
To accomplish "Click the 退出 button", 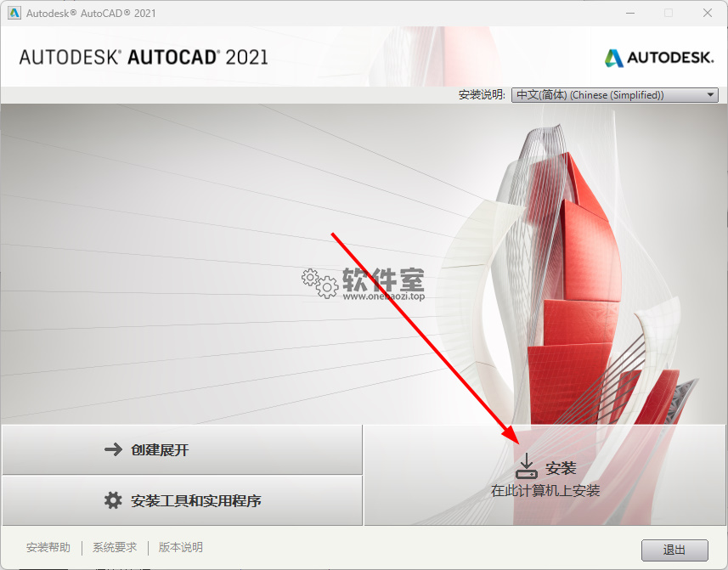I will 674,550.
